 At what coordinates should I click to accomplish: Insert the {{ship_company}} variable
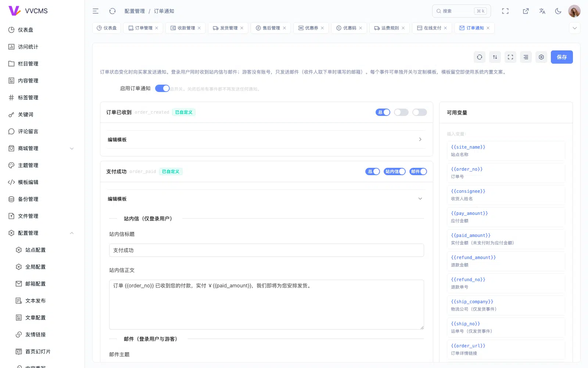click(x=506, y=305)
